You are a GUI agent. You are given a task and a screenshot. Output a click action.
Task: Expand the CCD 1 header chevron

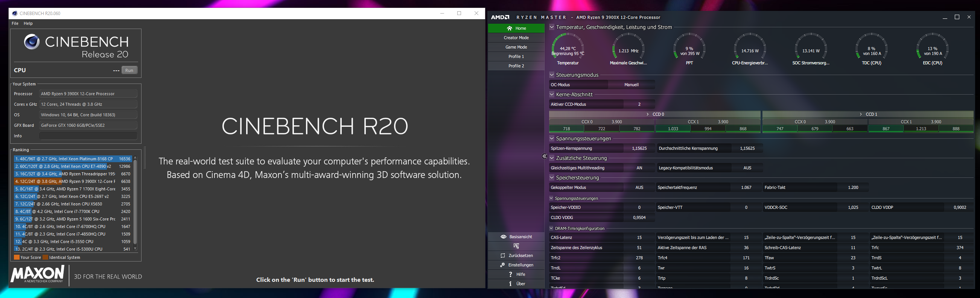tap(861, 114)
